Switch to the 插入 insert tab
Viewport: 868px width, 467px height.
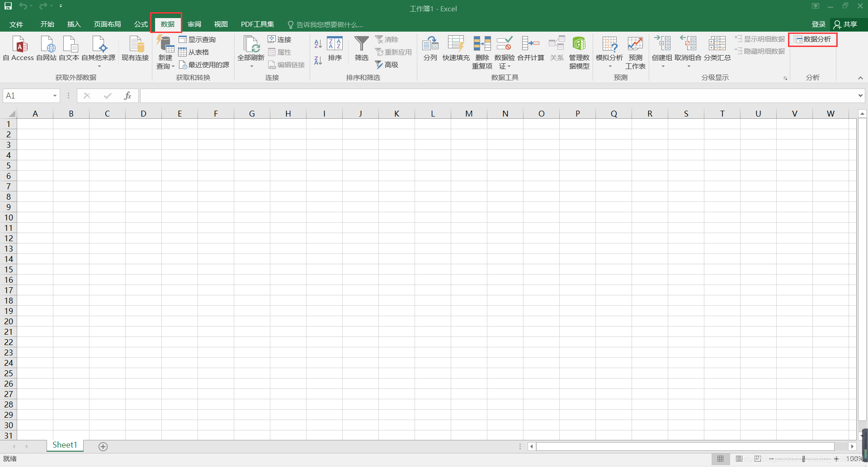coord(74,24)
